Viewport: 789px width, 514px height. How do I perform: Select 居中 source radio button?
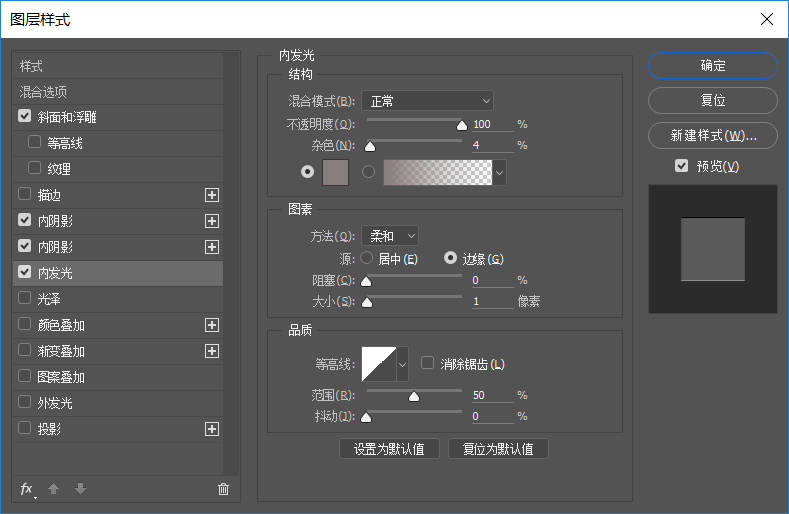[366, 258]
